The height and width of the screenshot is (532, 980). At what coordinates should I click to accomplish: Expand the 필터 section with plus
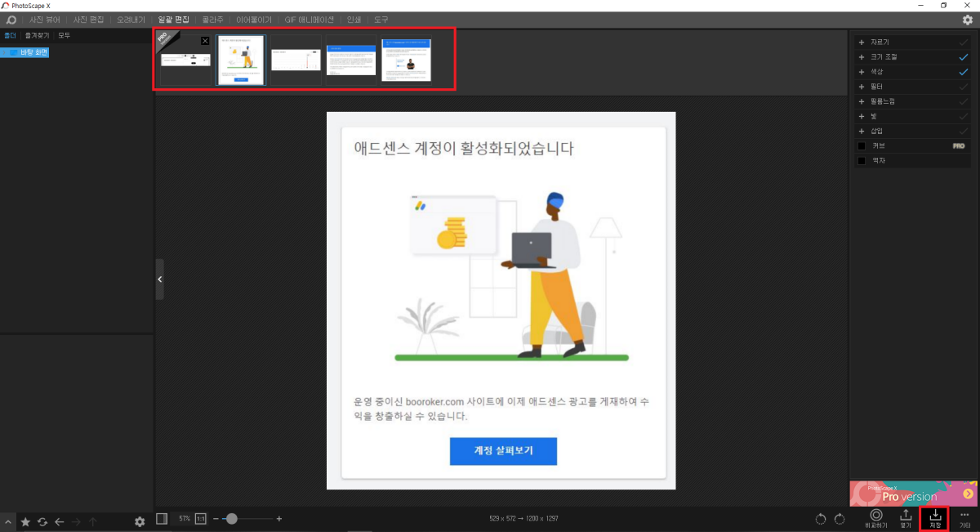tap(862, 87)
